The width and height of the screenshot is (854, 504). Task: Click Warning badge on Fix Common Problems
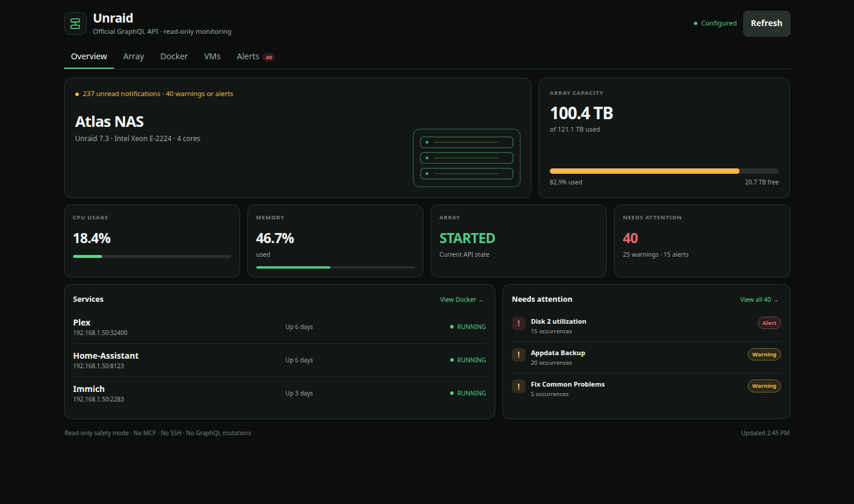click(764, 386)
